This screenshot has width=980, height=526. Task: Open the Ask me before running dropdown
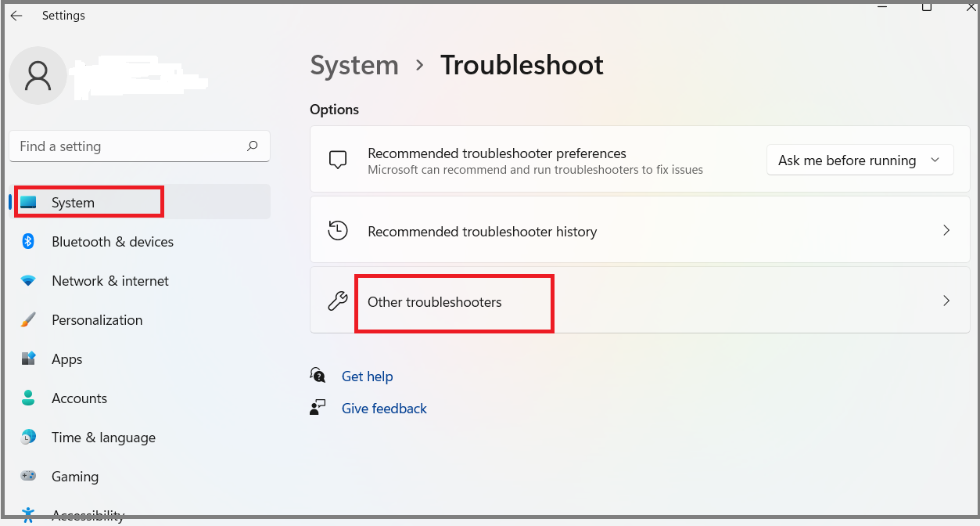(859, 160)
